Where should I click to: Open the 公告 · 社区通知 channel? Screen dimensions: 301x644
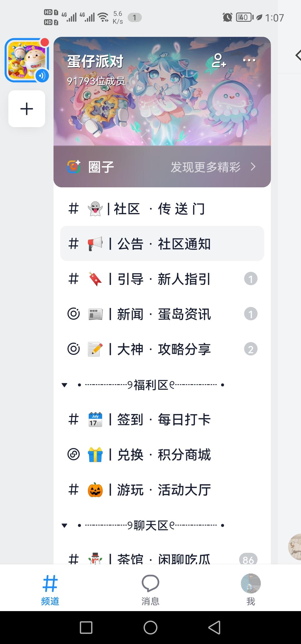[x=162, y=244]
